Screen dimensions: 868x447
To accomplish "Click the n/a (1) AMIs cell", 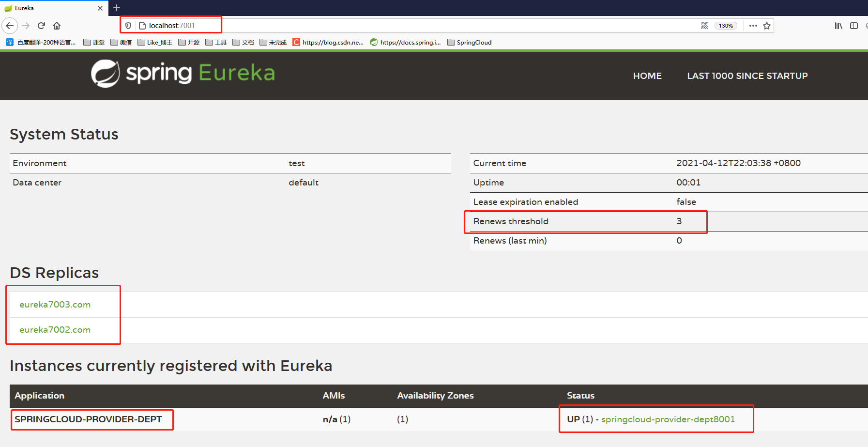I will pyautogui.click(x=336, y=419).
